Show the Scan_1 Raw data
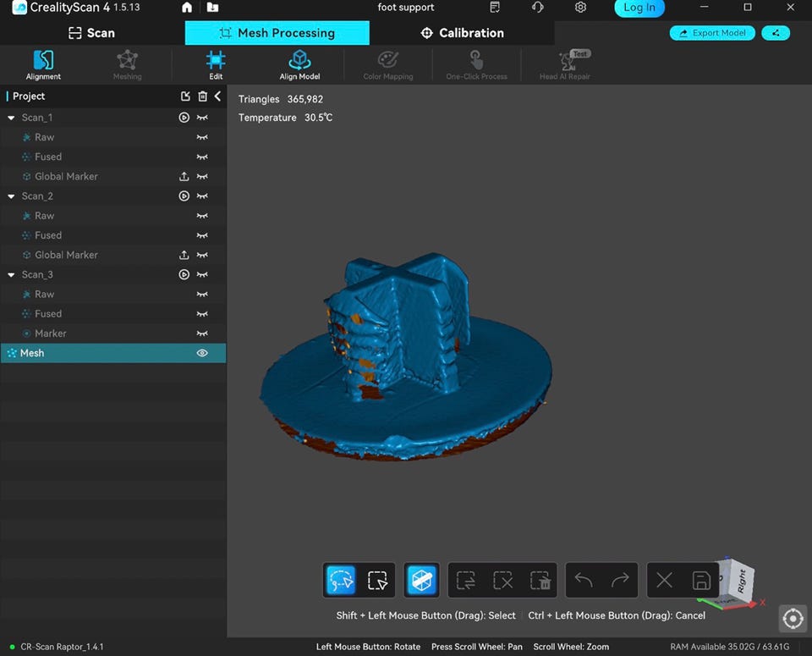Image resolution: width=812 pixels, height=656 pixels. click(202, 137)
